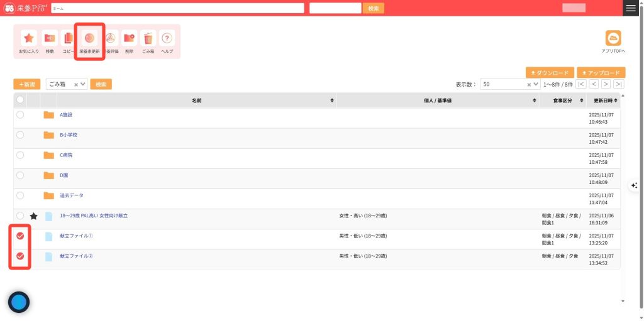
Task: Open the hamburger menu in top-right corner
Action: point(630,8)
